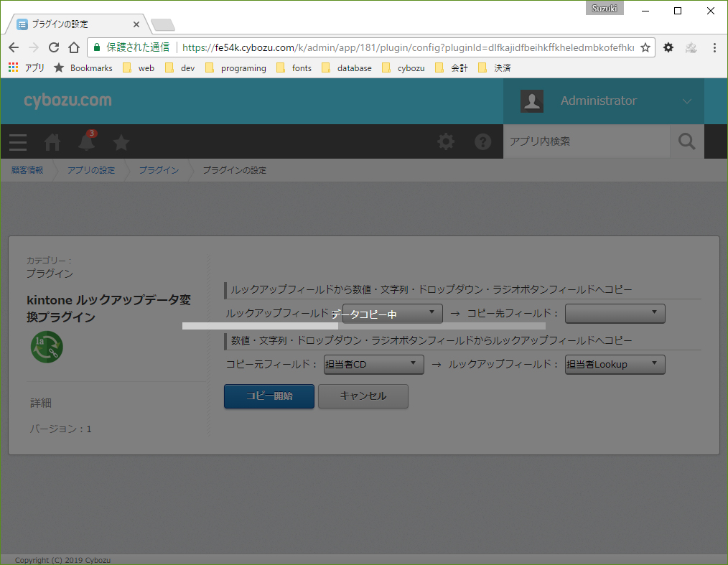The image size is (728, 565).
Task: Open the favorites star in kintone header
Action: tap(121, 141)
